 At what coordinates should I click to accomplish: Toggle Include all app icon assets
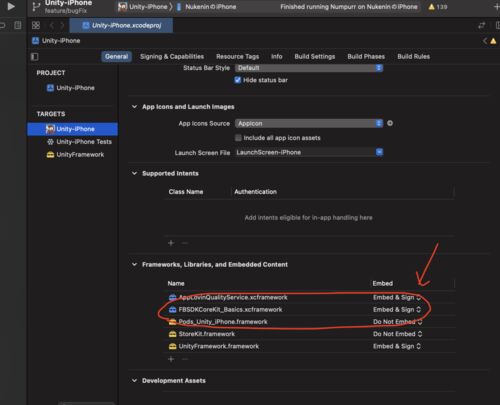238,138
